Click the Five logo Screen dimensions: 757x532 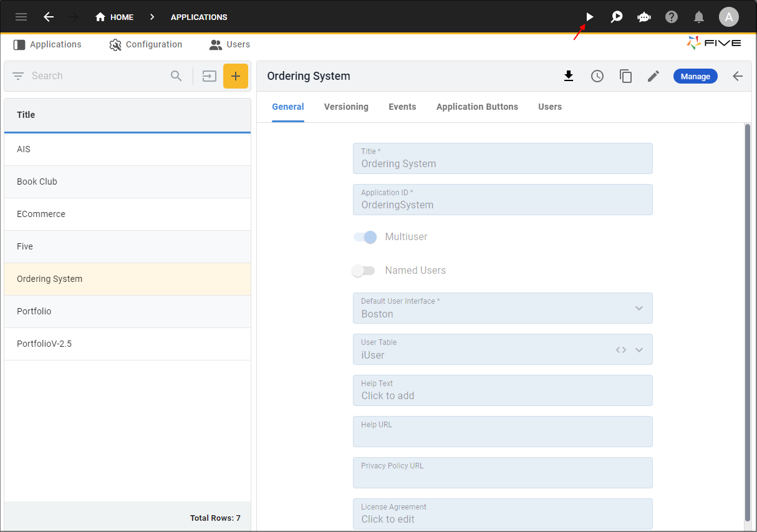(714, 43)
